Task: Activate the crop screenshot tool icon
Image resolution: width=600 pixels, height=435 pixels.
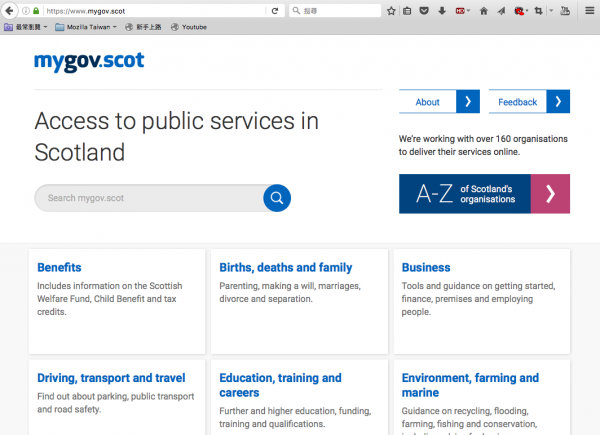Action: (538, 11)
